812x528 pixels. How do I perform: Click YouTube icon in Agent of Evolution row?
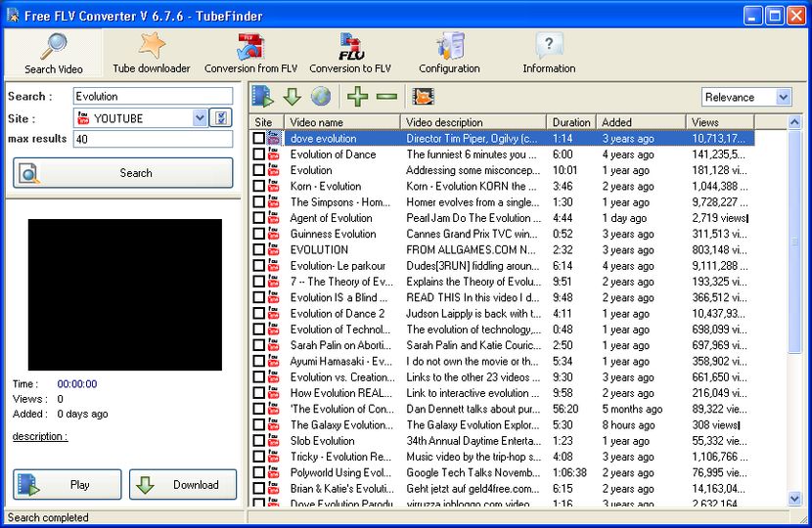[x=273, y=218]
